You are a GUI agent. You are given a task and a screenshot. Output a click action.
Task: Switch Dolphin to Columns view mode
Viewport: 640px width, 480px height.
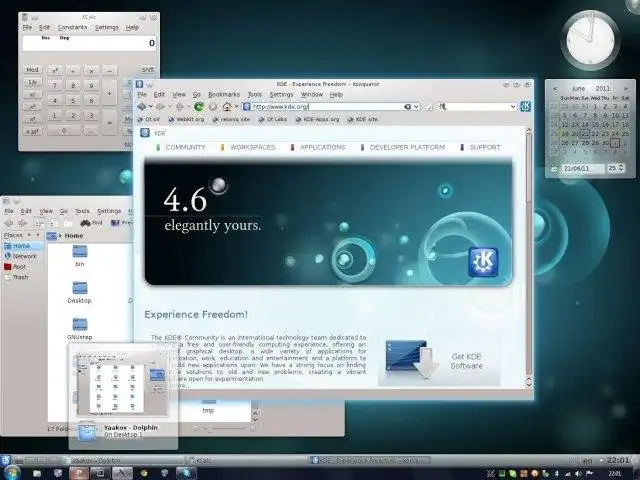68,223
